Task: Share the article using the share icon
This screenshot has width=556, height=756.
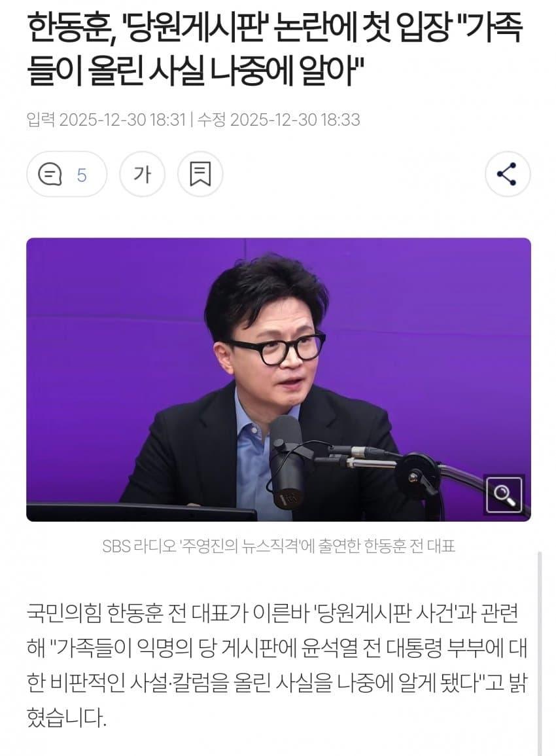Action: (x=508, y=174)
